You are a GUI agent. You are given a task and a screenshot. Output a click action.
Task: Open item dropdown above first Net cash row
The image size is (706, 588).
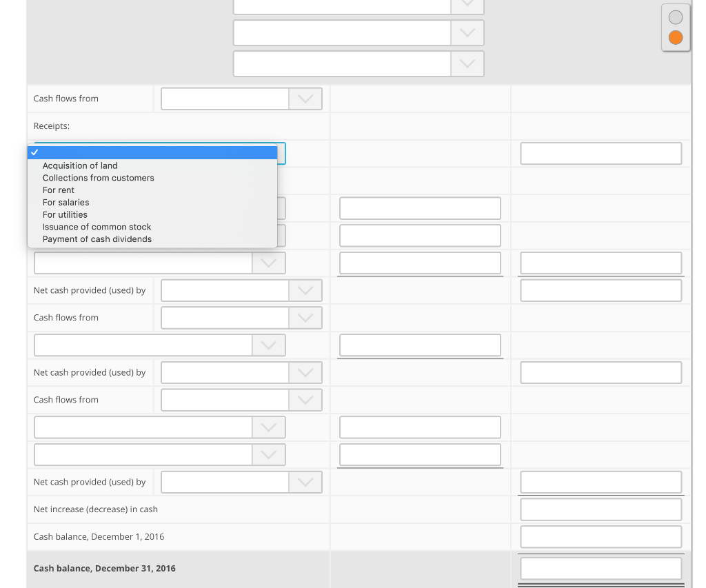point(160,263)
